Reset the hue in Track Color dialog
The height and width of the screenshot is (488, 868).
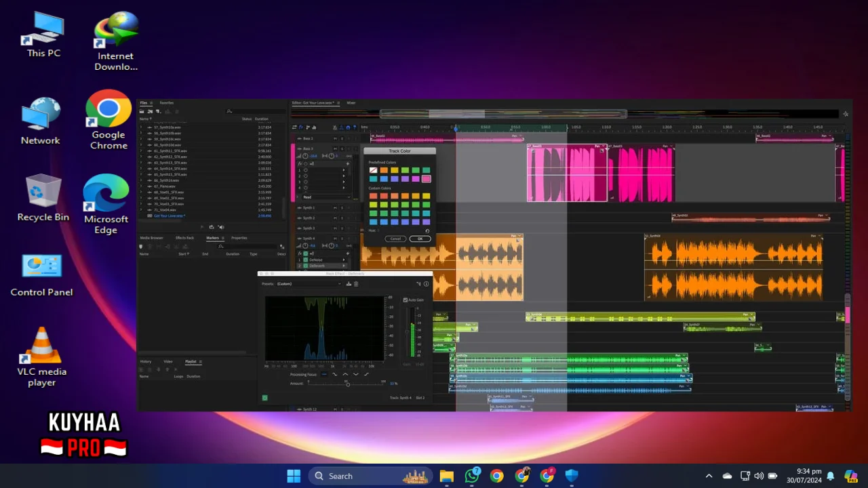427,231
